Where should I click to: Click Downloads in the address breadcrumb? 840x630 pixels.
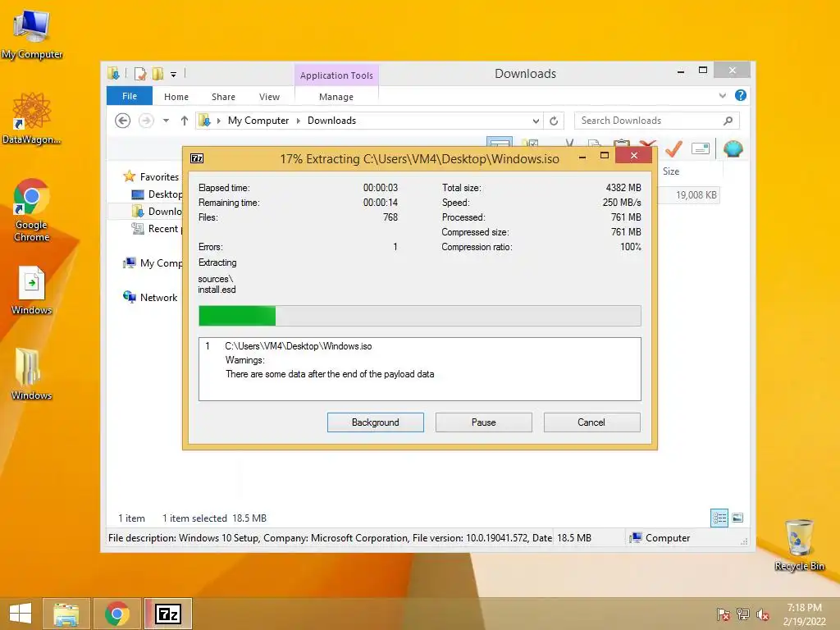point(331,121)
